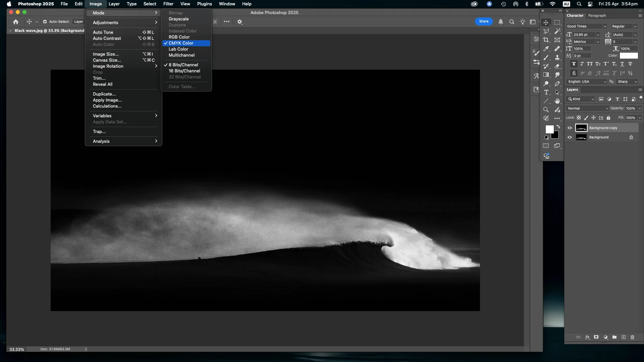Click the white text Color swatch
The height and width of the screenshot is (362, 644).
coord(629,56)
